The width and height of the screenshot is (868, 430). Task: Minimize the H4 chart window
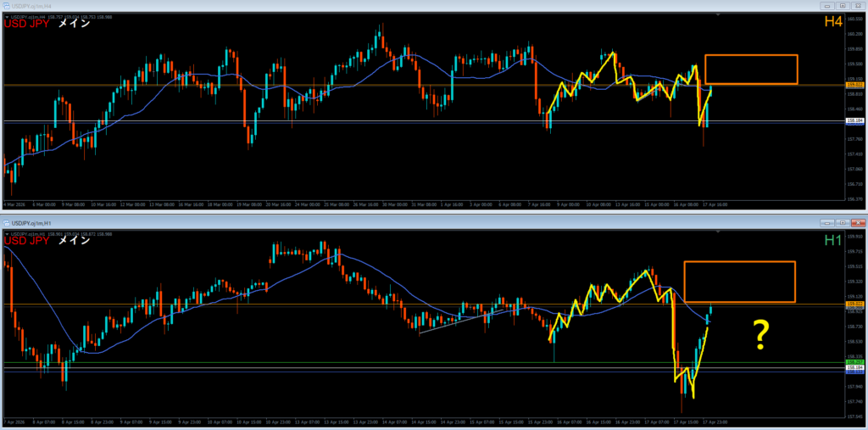tap(828, 4)
